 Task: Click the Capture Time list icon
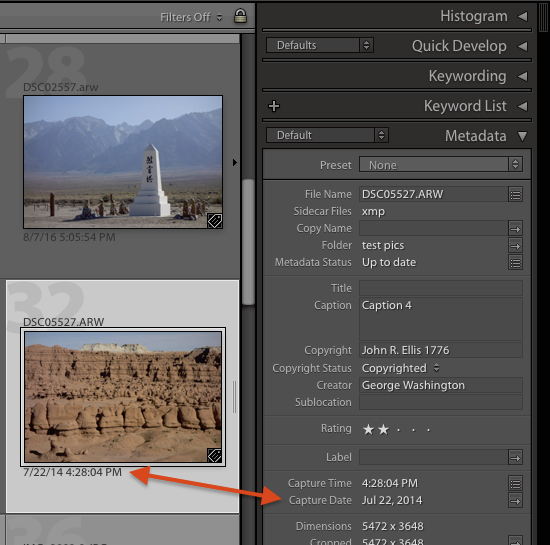click(x=515, y=484)
